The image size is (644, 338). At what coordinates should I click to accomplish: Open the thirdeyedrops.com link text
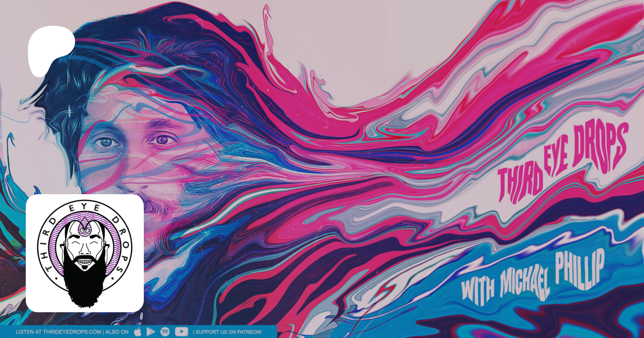pos(72,332)
